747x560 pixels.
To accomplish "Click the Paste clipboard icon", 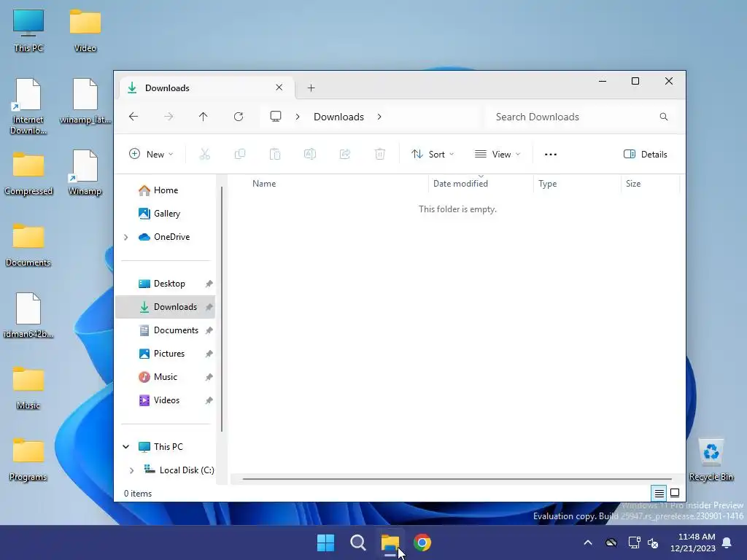I will (x=275, y=155).
